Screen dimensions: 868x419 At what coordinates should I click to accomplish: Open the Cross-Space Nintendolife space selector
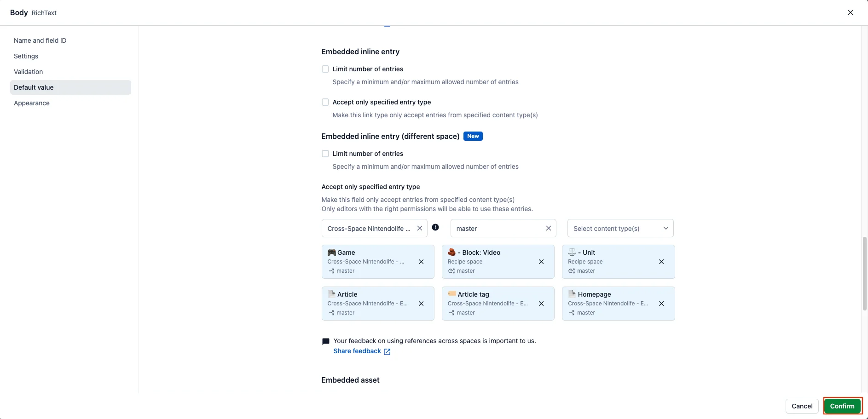(x=369, y=228)
